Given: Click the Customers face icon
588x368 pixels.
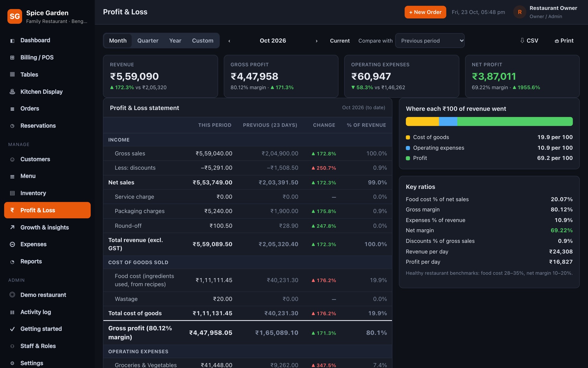Looking at the screenshot, I should tap(12, 159).
